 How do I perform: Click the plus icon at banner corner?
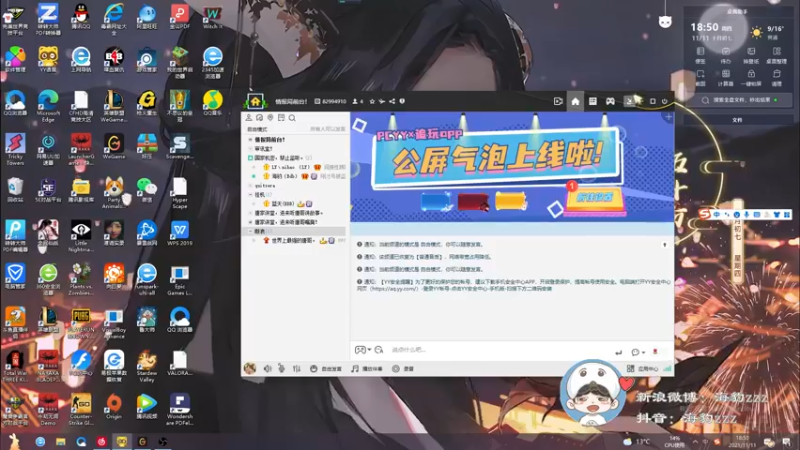click(668, 117)
